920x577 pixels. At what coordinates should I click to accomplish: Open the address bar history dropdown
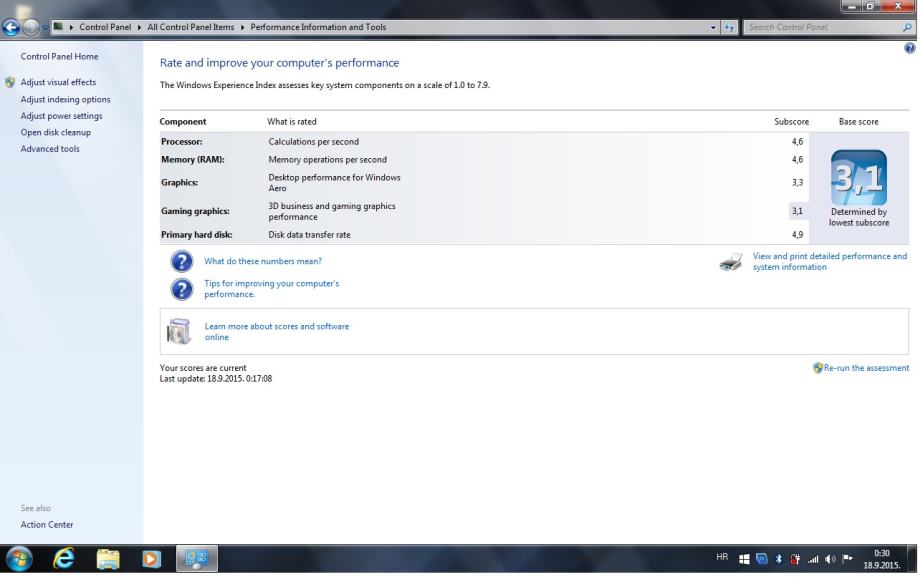tap(713, 27)
